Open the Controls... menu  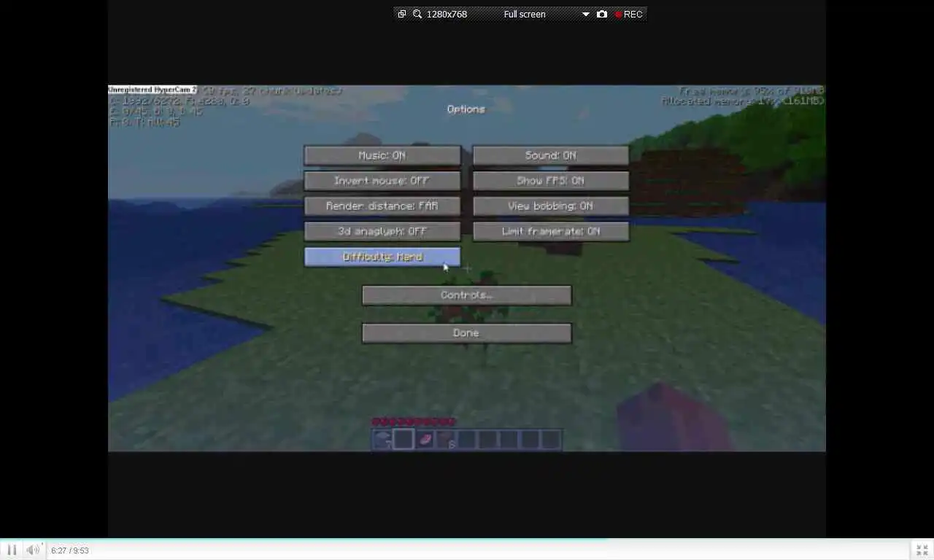(467, 295)
